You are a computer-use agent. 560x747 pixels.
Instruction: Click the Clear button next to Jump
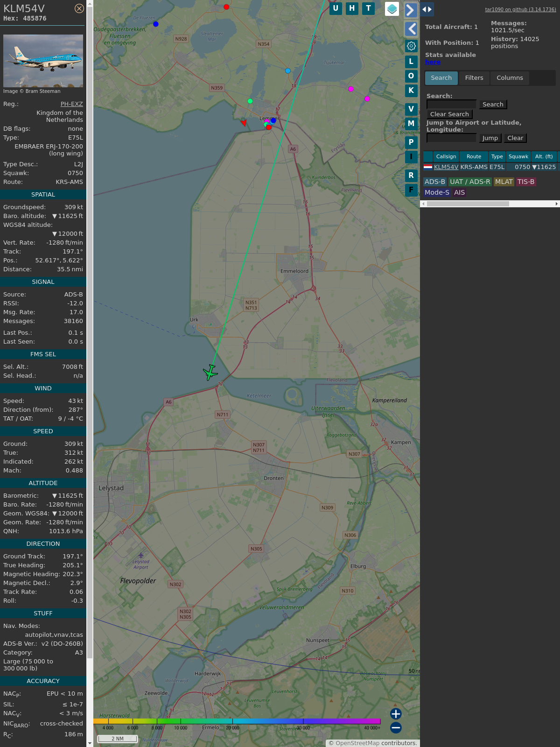tap(515, 138)
